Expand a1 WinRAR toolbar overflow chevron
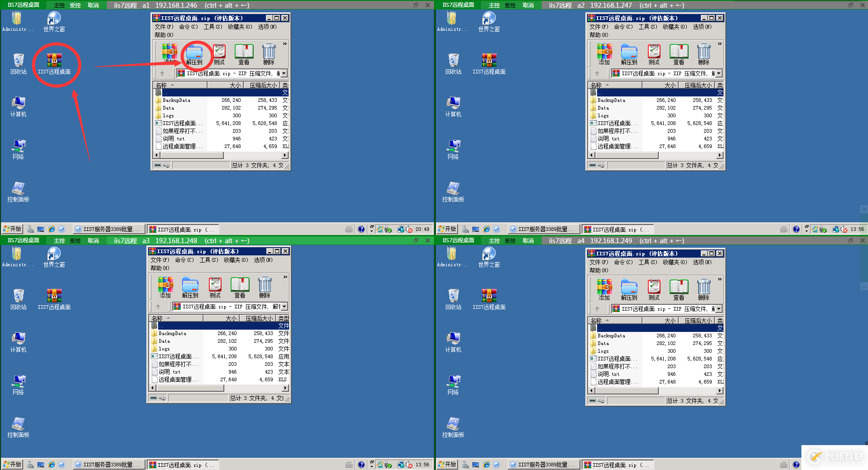Screen dimensions: 868x470 click(x=285, y=44)
